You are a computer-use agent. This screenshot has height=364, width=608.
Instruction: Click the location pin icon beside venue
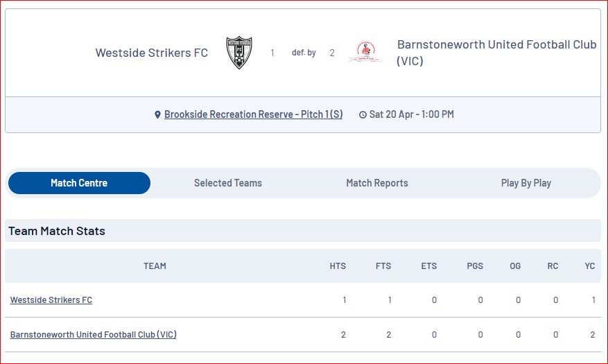click(157, 114)
